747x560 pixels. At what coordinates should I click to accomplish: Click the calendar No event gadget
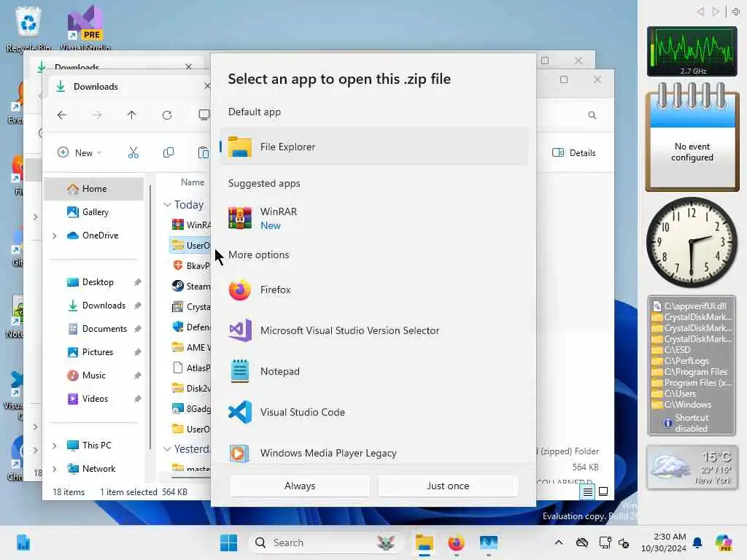692,137
